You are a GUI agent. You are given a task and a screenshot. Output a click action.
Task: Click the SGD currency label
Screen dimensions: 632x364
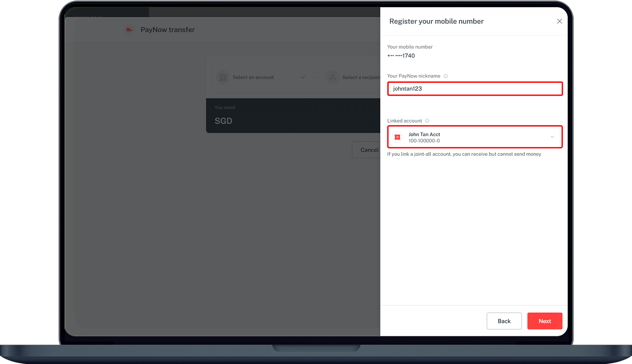[x=223, y=121]
